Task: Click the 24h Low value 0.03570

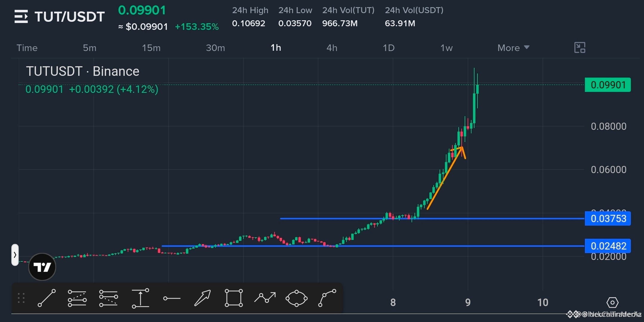Action: click(295, 23)
